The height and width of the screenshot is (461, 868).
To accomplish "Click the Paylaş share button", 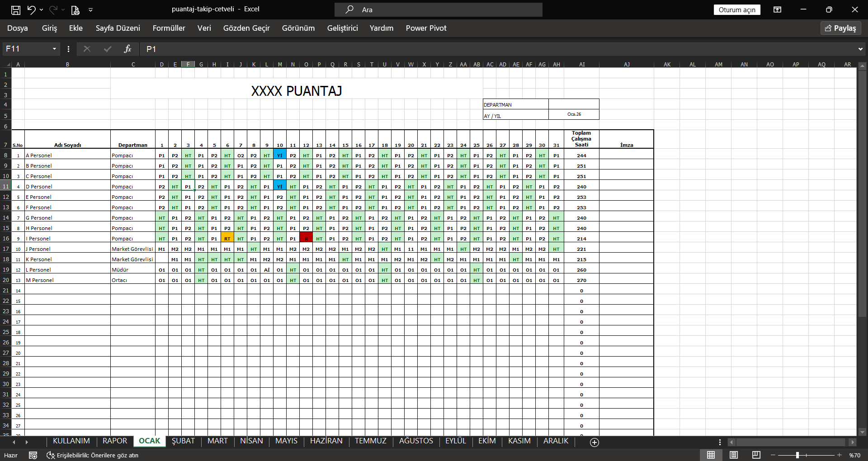I will tap(840, 28).
